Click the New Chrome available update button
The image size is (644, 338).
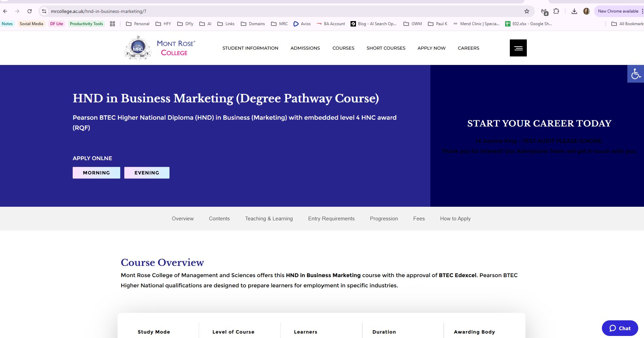(618, 11)
